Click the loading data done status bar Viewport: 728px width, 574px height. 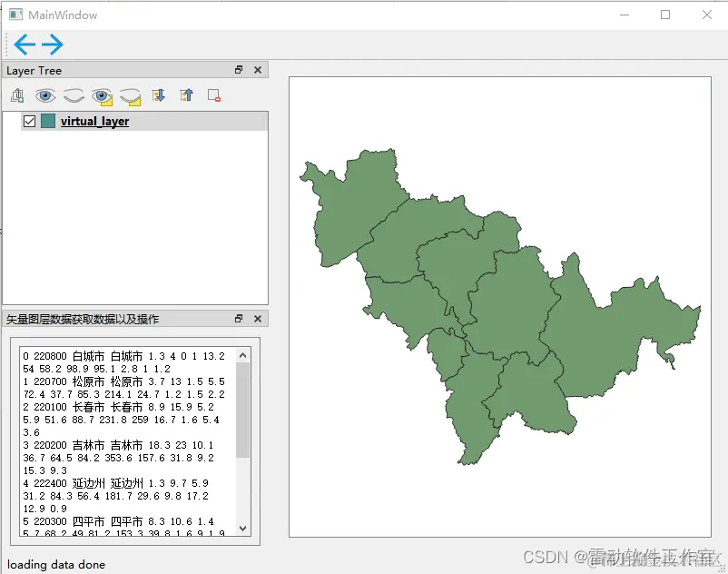tap(56, 564)
